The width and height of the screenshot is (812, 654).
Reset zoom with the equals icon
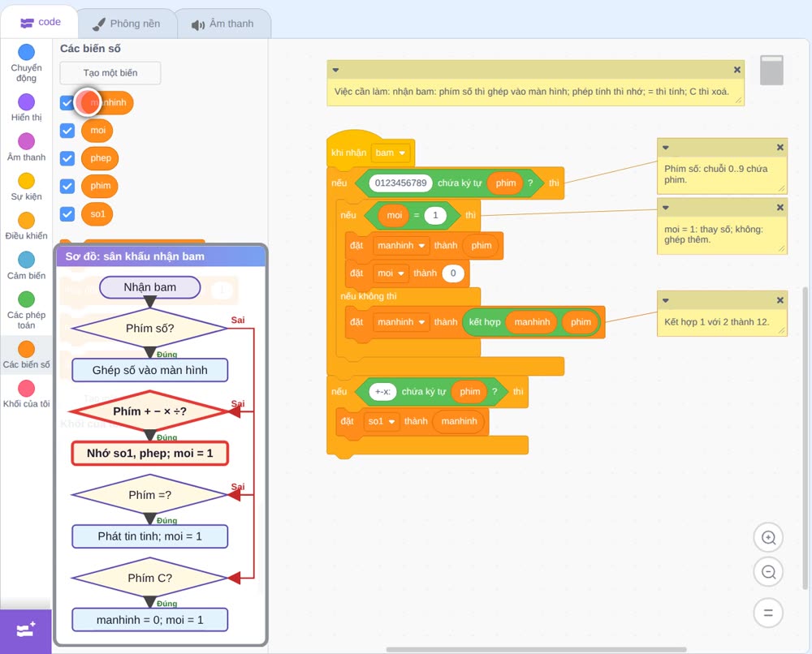768,613
